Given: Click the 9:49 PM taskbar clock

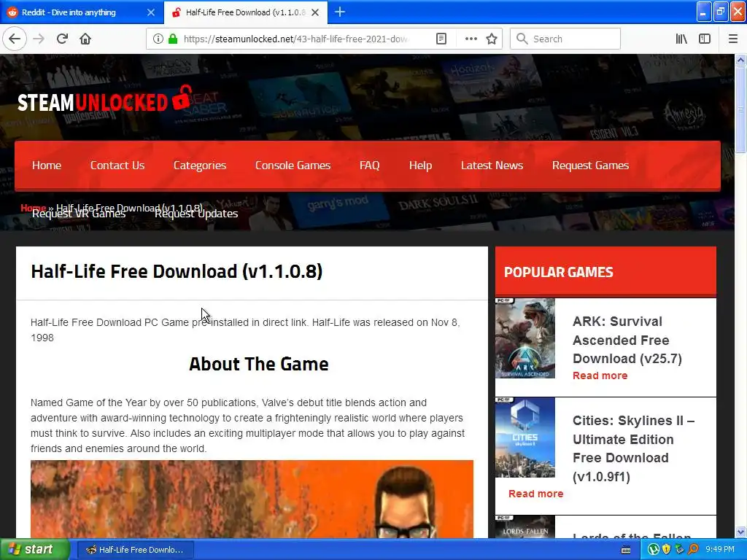Looking at the screenshot, I should click(720, 550).
